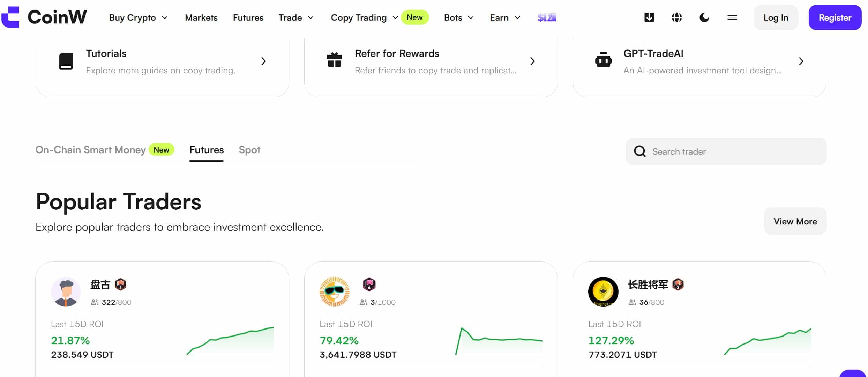Click the search magnifier icon

point(640,151)
